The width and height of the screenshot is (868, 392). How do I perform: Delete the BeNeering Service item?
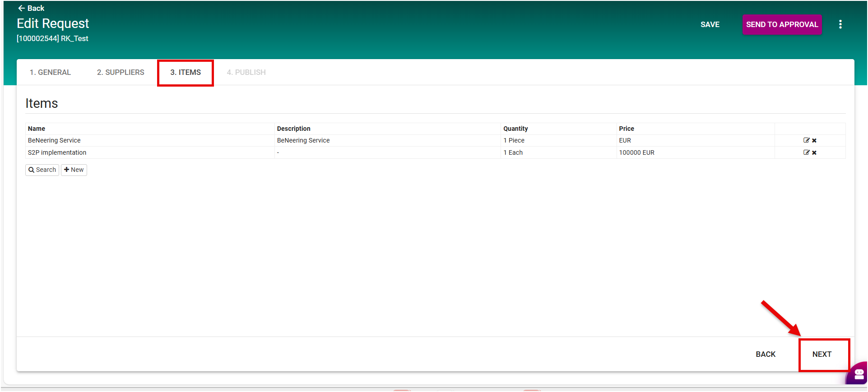[x=814, y=141]
